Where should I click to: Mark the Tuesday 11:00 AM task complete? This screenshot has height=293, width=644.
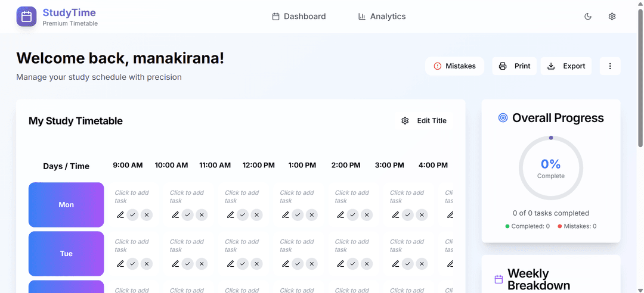[x=242, y=263]
